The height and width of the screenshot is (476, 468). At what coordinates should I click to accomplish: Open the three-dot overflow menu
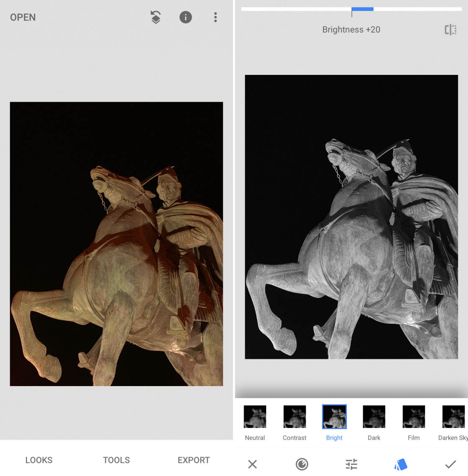[215, 17]
